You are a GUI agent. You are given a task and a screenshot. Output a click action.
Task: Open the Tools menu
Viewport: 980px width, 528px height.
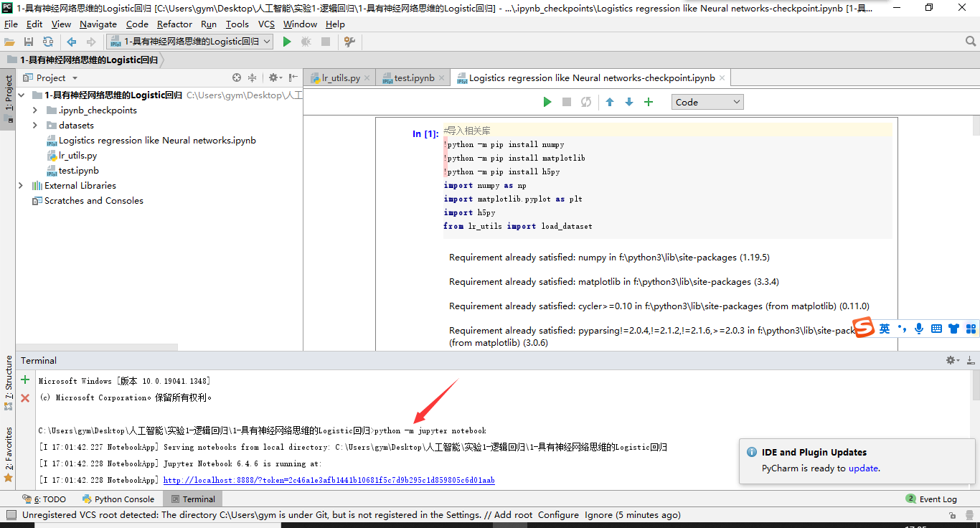point(237,24)
